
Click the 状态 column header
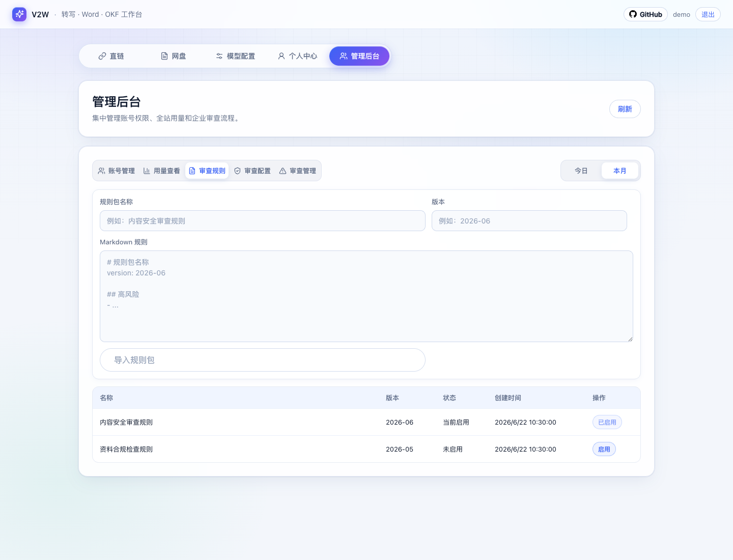[x=449, y=398]
